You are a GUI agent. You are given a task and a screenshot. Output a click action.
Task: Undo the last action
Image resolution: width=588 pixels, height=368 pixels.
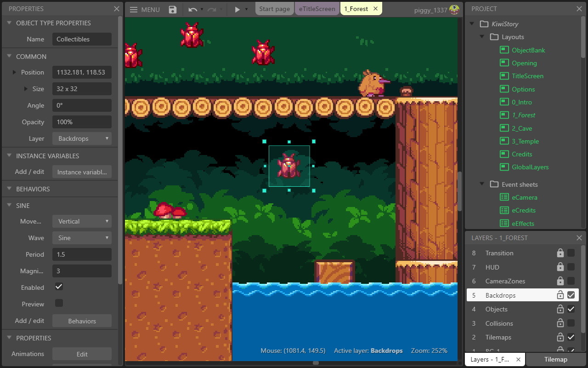click(192, 9)
